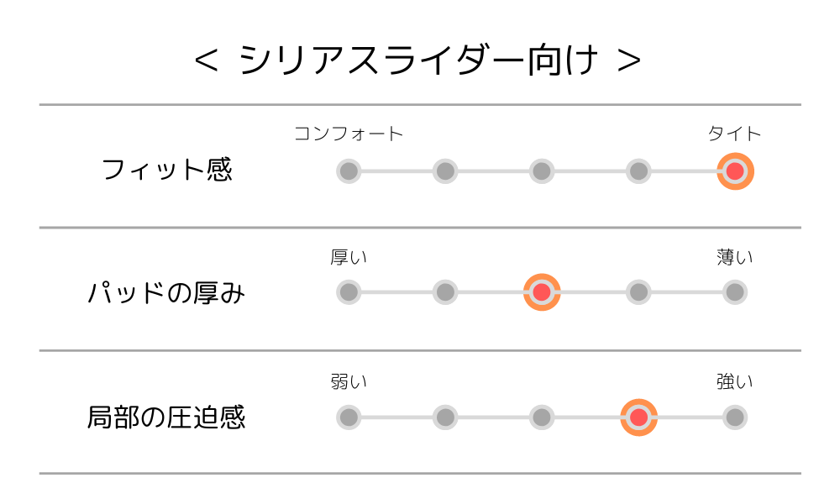This screenshot has width=840, height=504.
Task: Click the シリアスライダー向け heading
Action: [x=417, y=60]
